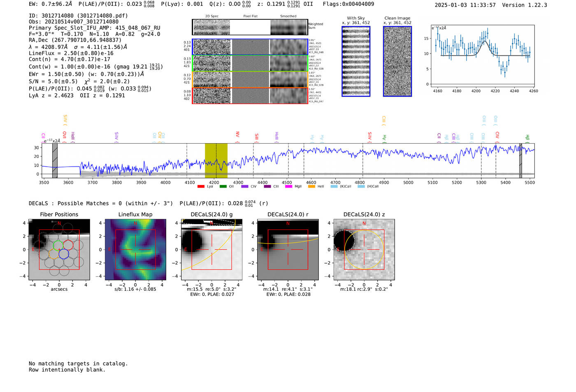Image resolution: width=576 pixels, height=392 pixels.
Task: Click the red Lyα legend swatch
Action: tap(201, 186)
